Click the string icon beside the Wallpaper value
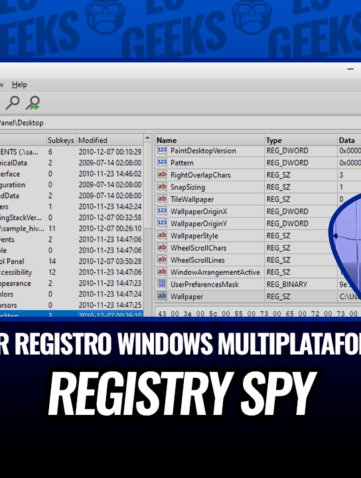This screenshot has width=361, height=478. (x=162, y=296)
